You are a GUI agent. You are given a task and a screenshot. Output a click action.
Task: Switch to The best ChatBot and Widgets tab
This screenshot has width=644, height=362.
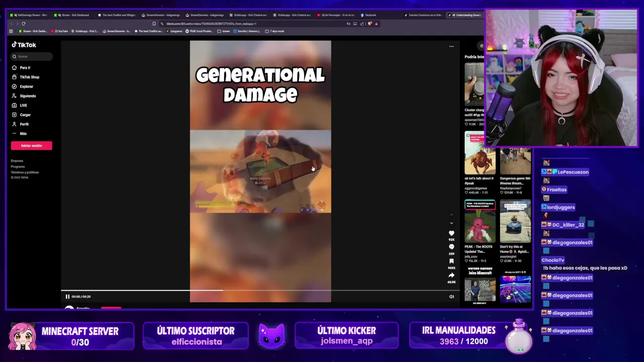[x=117, y=15]
